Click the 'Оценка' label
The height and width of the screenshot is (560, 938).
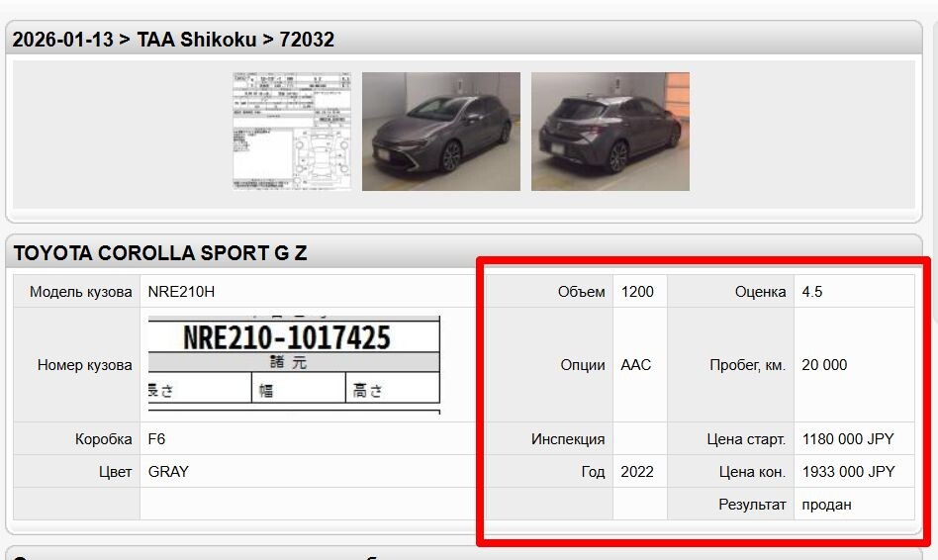(x=760, y=292)
